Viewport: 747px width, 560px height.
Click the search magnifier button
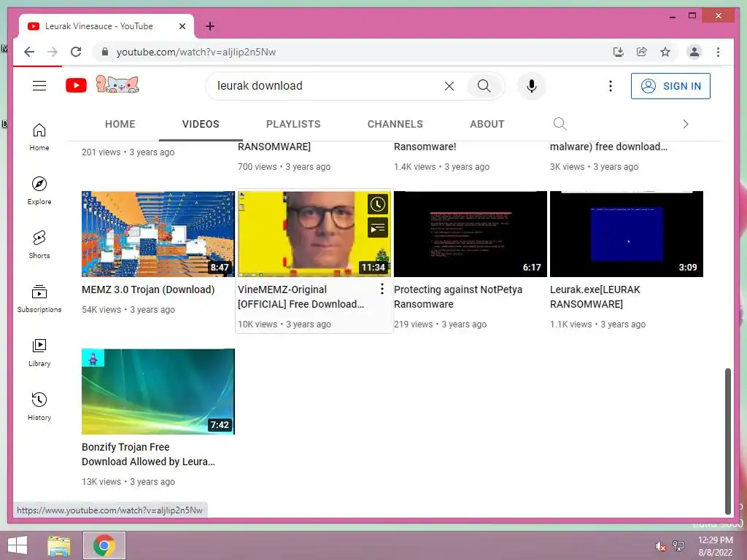pyautogui.click(x=484, y=86)
